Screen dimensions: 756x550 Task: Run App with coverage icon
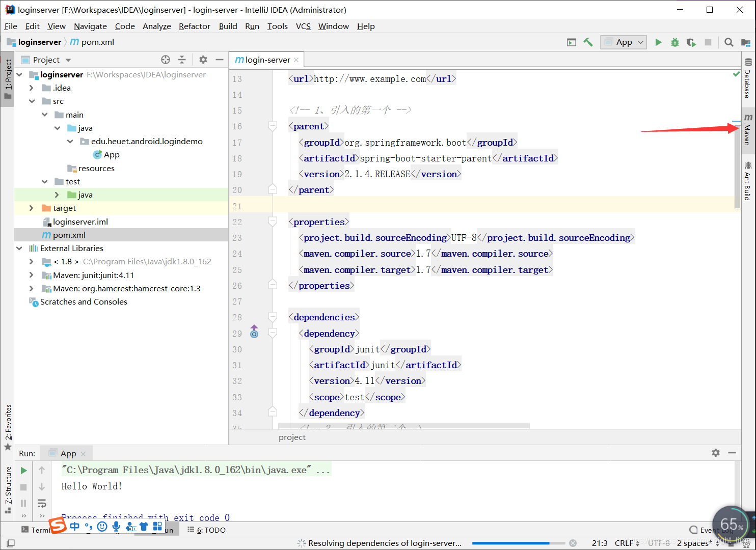(x=691, y=42)
